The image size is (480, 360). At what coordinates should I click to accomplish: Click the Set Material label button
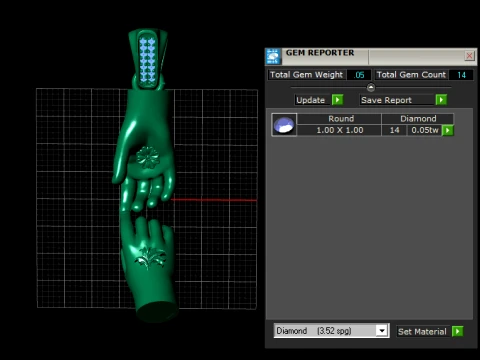pyautogui.click(x=422, y=332)
